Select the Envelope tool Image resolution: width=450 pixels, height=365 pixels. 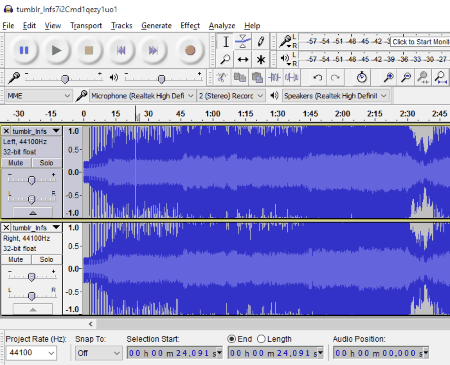click(x=243, y=42)
